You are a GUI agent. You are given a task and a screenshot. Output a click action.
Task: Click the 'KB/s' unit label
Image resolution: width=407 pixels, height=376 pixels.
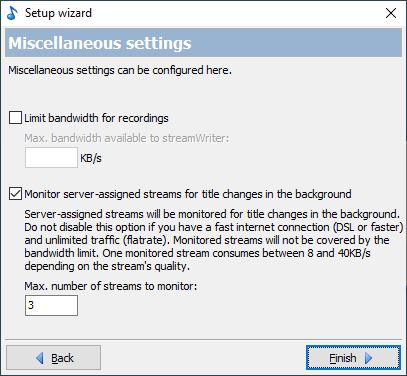coord(91,158)
